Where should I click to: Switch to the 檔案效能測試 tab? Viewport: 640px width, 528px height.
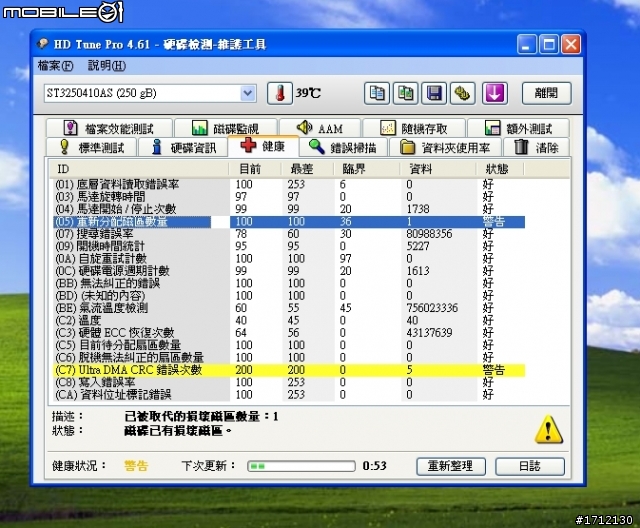(x=109, y=128)
